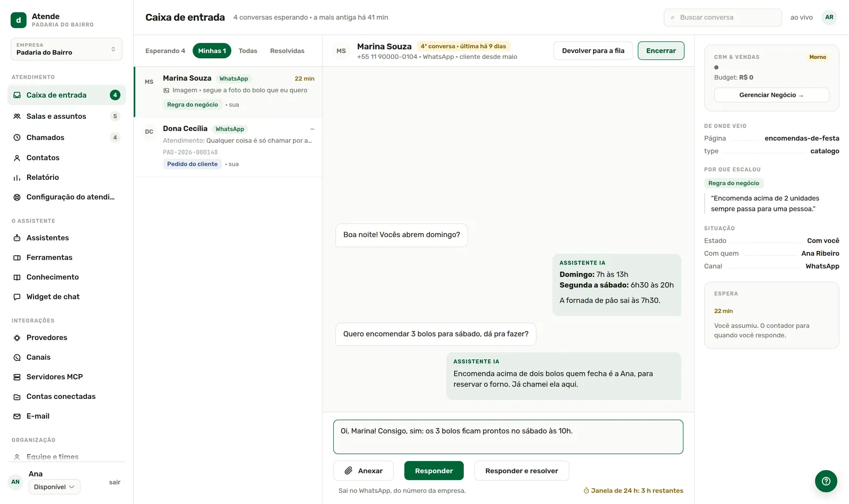Click Responder e resolver button
Viewport: 849px width, 504px height.
pyautogui.click(x=522, y=471)
